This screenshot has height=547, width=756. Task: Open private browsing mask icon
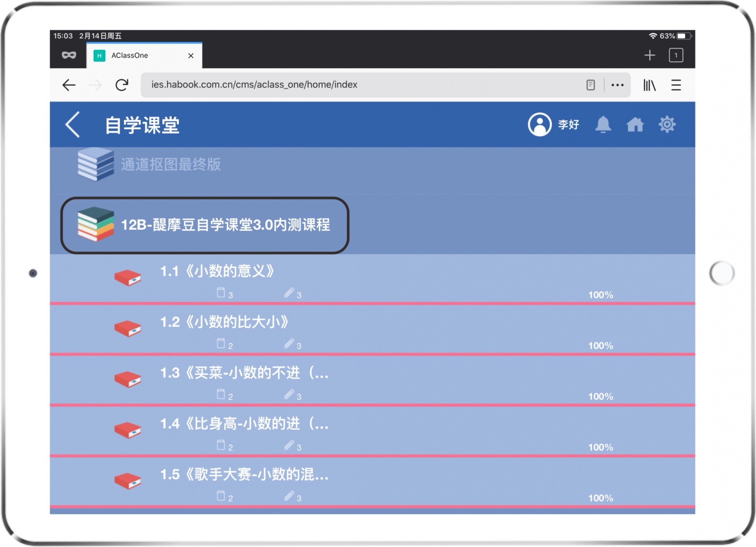click(x=69, y=55)
